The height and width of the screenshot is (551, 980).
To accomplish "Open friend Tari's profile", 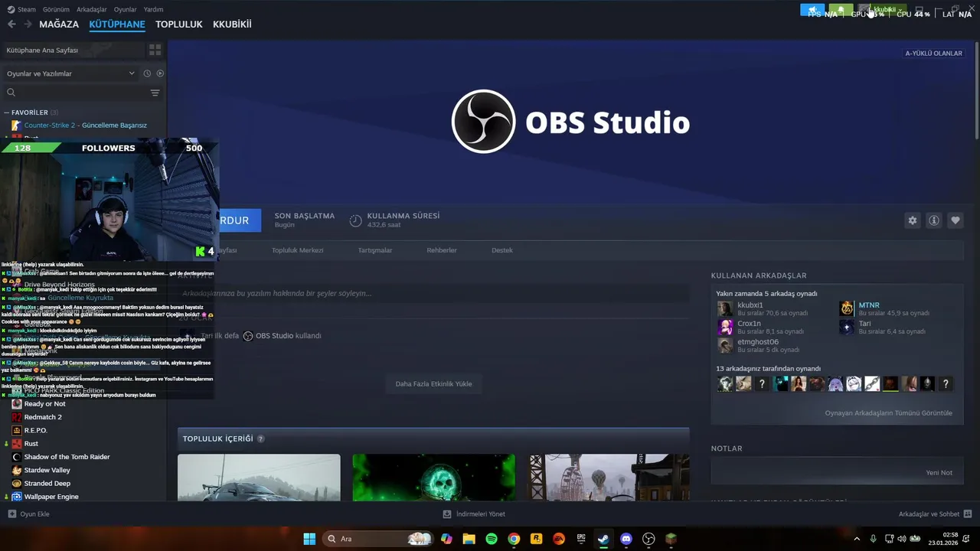I will [x=864, y=324].
